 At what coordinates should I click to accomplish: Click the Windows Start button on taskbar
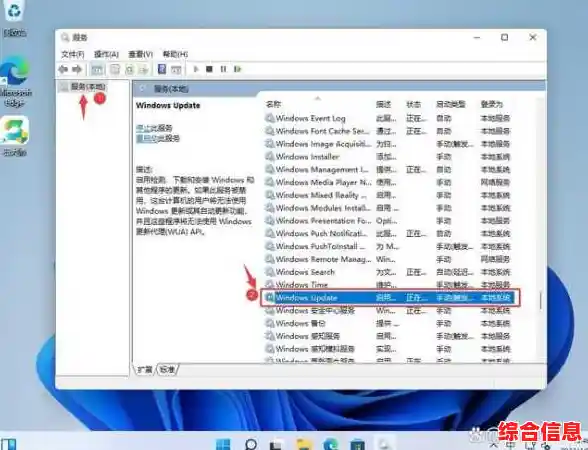point(223,444)
